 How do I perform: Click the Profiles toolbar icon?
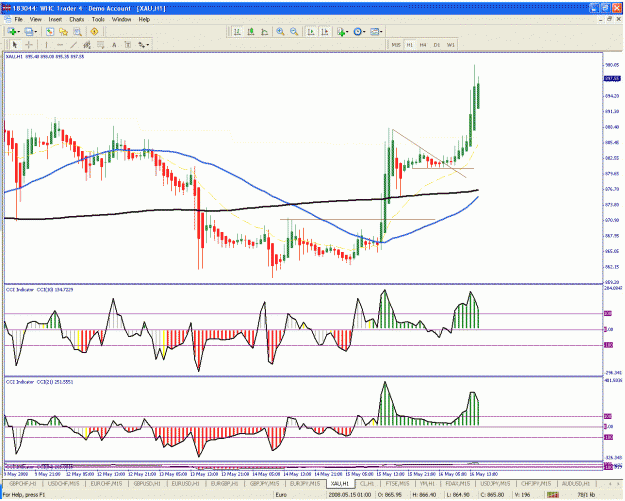tap(28, 31)
